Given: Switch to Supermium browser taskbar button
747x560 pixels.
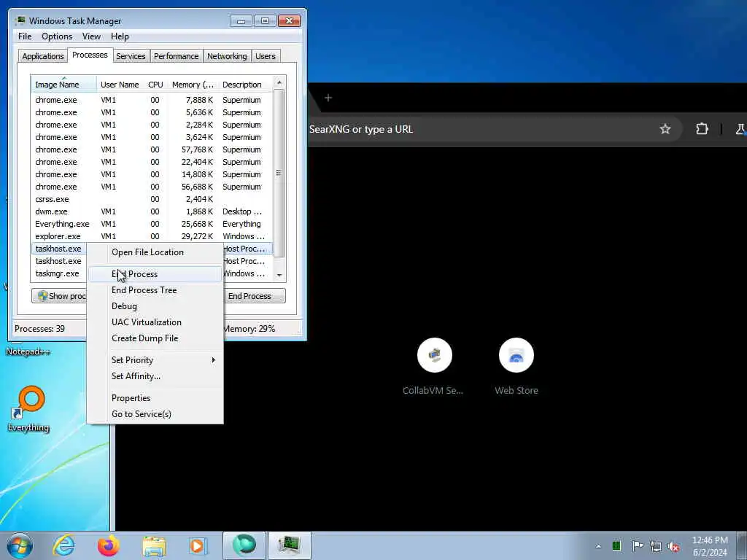Looking at the screenshot, I should 244,545.
